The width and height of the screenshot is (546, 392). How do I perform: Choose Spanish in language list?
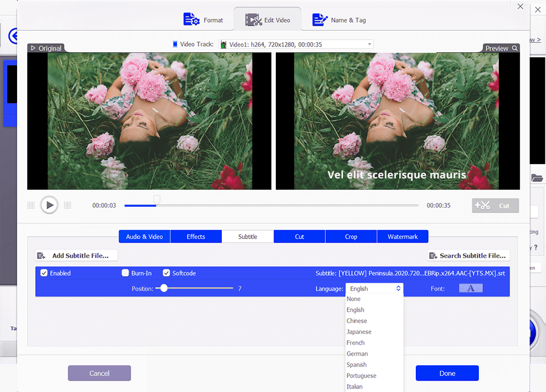pos(374,365)
